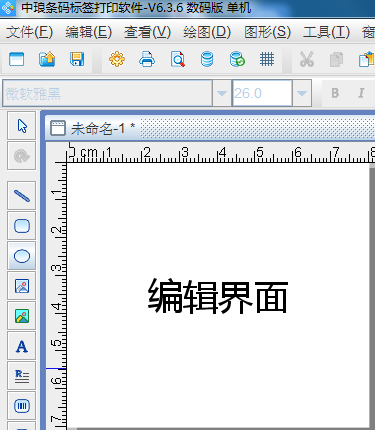Open the 文件(F) menu
Viewport: 375px width, 430px height.
tap(29, 32)
